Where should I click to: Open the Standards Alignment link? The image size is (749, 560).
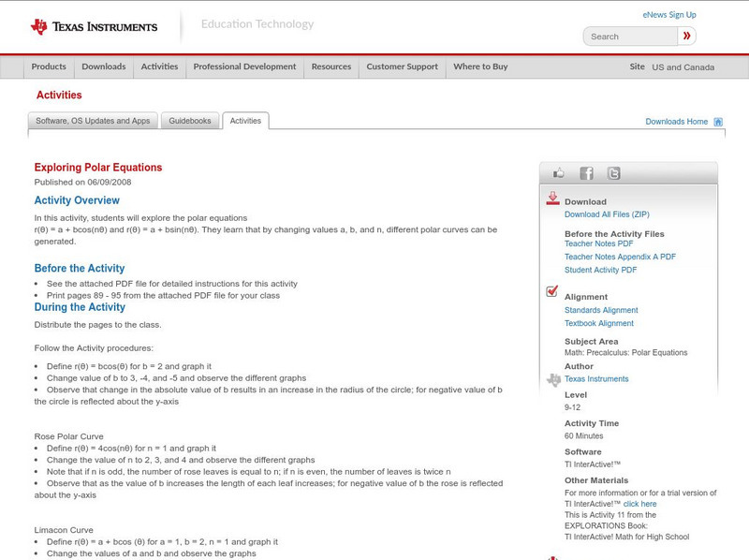tap(601, 310)
